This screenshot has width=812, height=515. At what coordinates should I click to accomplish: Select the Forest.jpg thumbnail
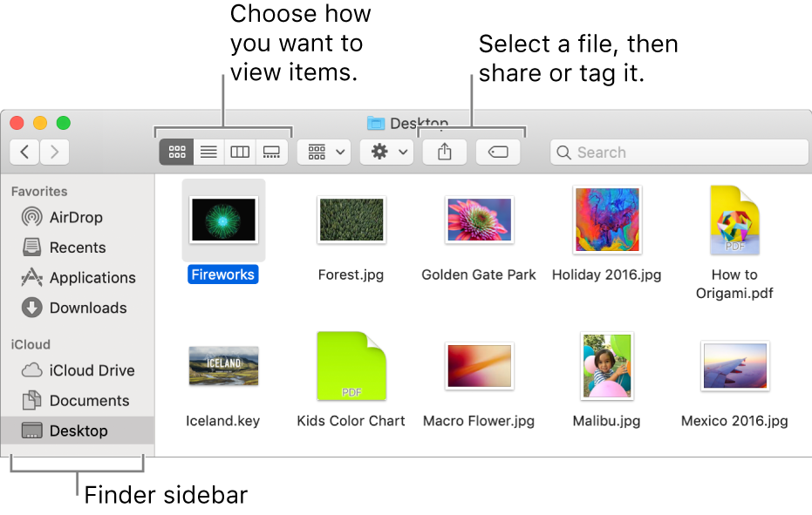coord(351,220)
